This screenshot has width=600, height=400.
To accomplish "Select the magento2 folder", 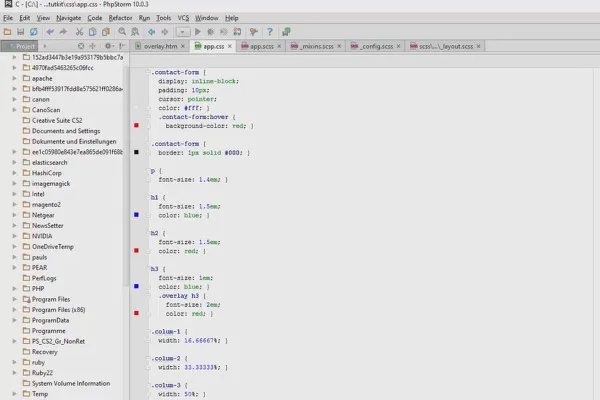I will 47,204.
